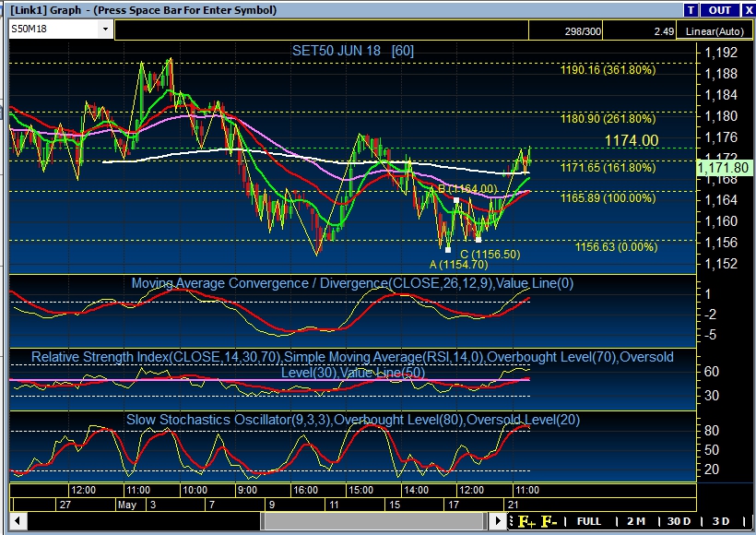756x535 pixels.
Task: Click the horizontal scrollbar thumb
Action: 373,521
